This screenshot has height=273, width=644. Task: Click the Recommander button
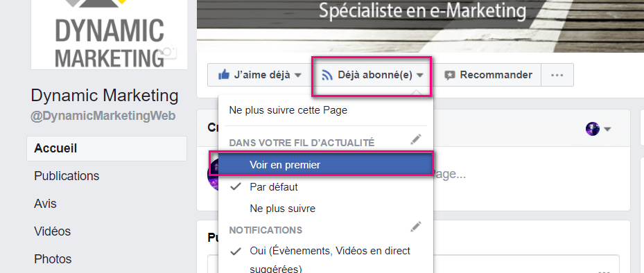click(x=488, y=75)
